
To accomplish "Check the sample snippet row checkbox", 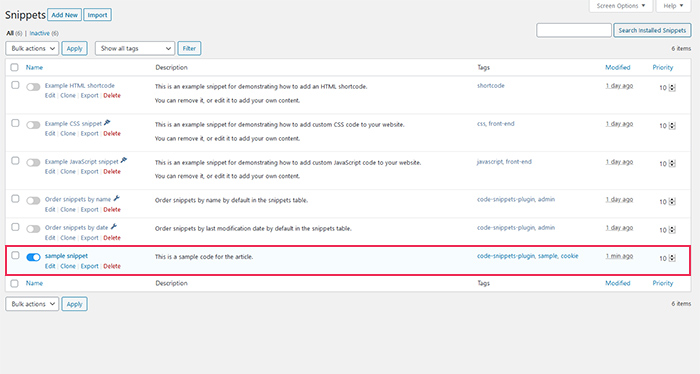I will click(15, 255).
